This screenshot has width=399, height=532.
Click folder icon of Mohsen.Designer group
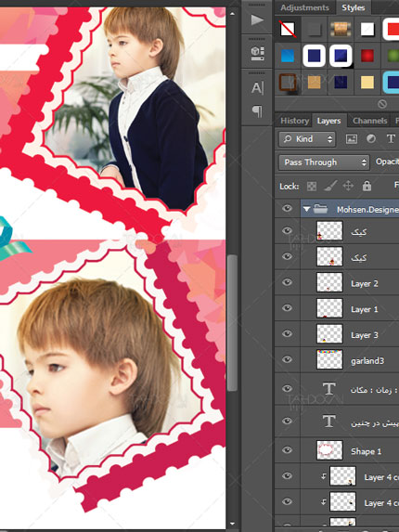coord(320,209)
